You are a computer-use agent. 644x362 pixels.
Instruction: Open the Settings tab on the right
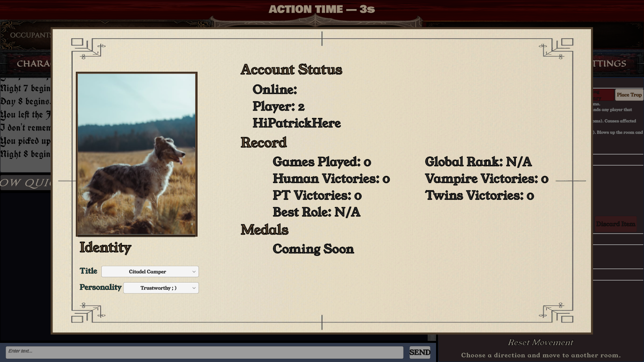tap(609, 64)
